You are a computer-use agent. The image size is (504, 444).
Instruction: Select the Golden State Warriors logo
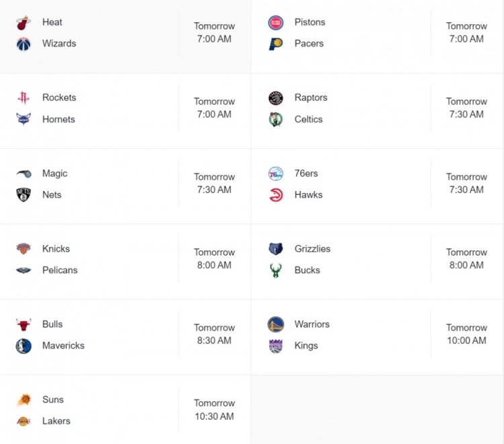coord(276,324)
